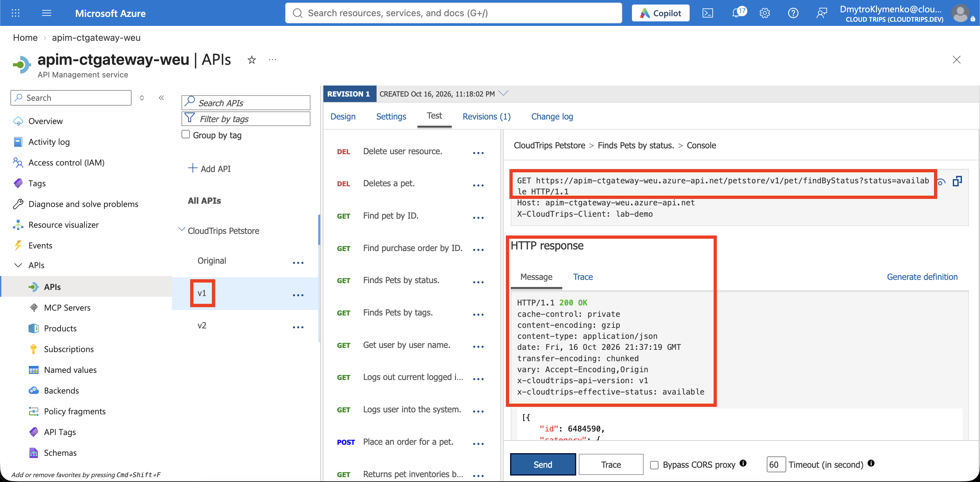Go to Home breadcrumb
The height and width of the screenshot is (482, 980).
point(25,38)
